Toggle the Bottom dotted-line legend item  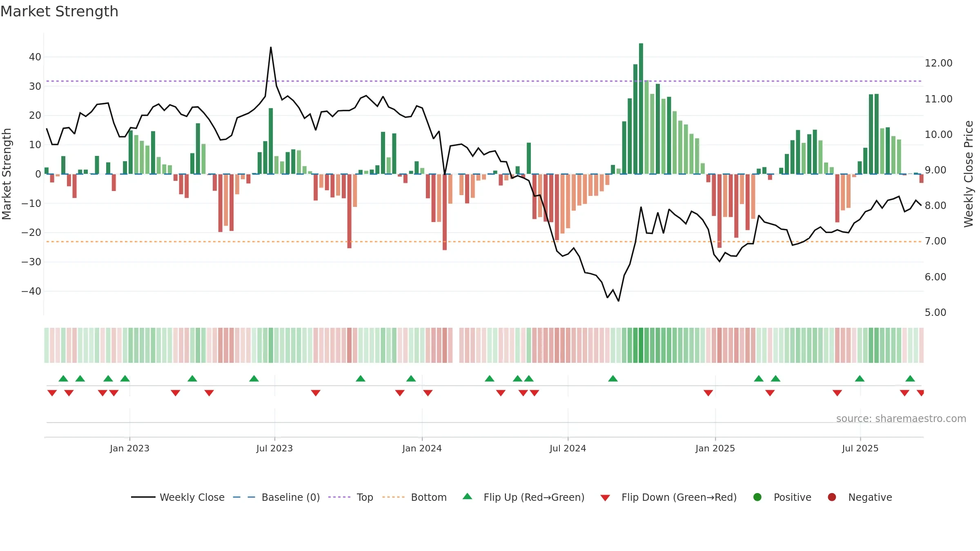pyautogui.click(x=414, y=497)
